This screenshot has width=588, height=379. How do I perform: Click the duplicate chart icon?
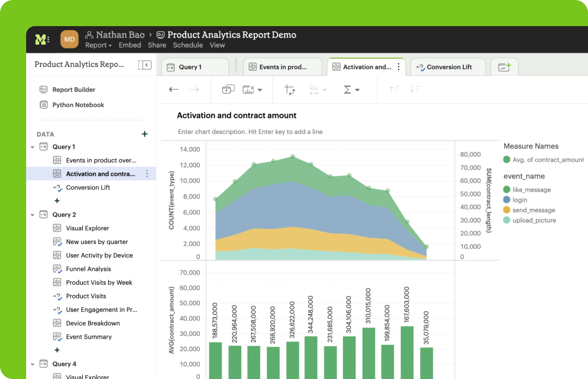pyautogui.click(x=228, y=89)
